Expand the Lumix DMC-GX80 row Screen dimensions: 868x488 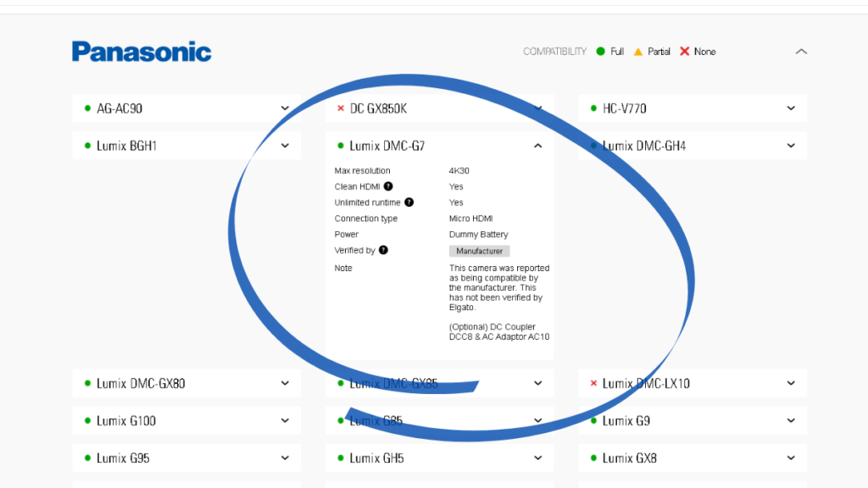(186, 383)
